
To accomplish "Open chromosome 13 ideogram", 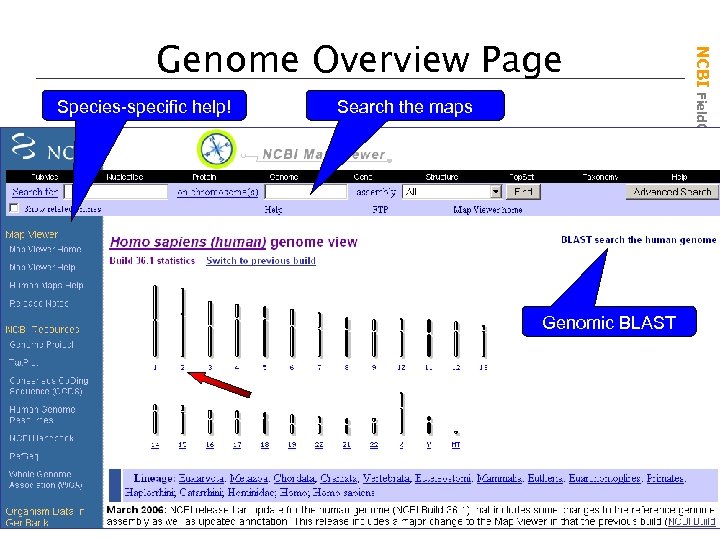I will coord(484,341).
